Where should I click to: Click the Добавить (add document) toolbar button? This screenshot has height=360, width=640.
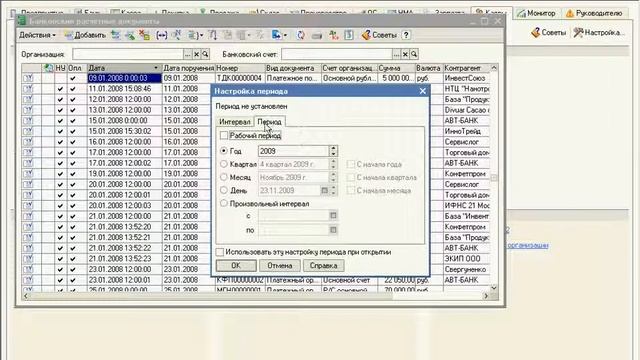click(x=85, y=35)
